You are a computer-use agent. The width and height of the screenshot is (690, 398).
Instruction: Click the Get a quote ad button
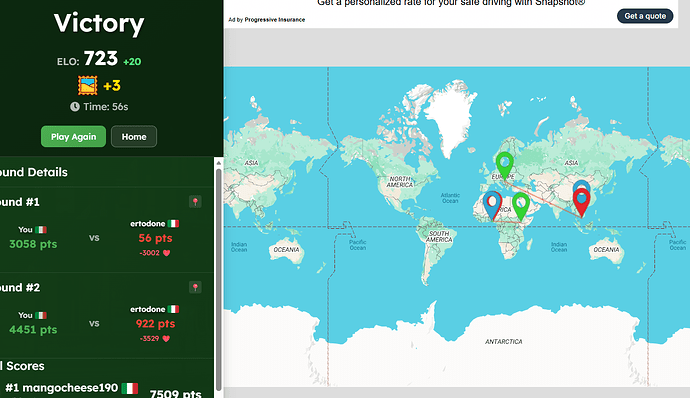(x=645, y=16)
